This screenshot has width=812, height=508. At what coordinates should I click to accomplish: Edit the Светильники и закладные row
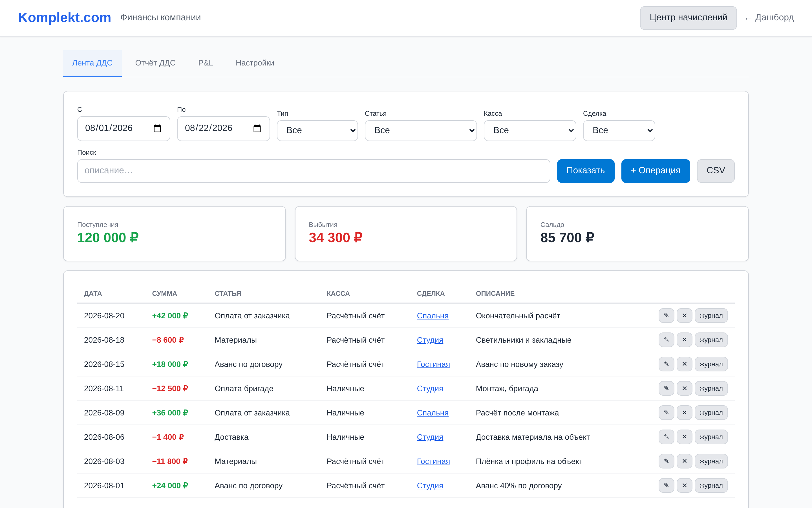[667, 340]
